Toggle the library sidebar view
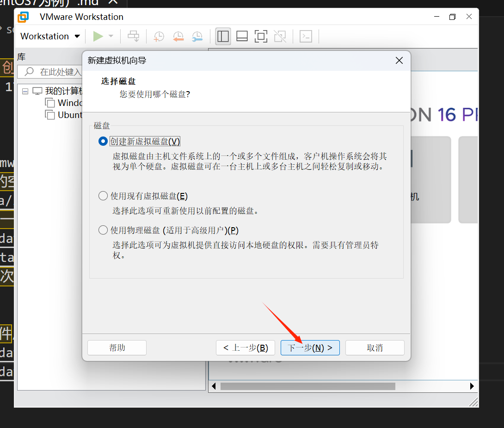Screen dimensions: 504x428 223,37
